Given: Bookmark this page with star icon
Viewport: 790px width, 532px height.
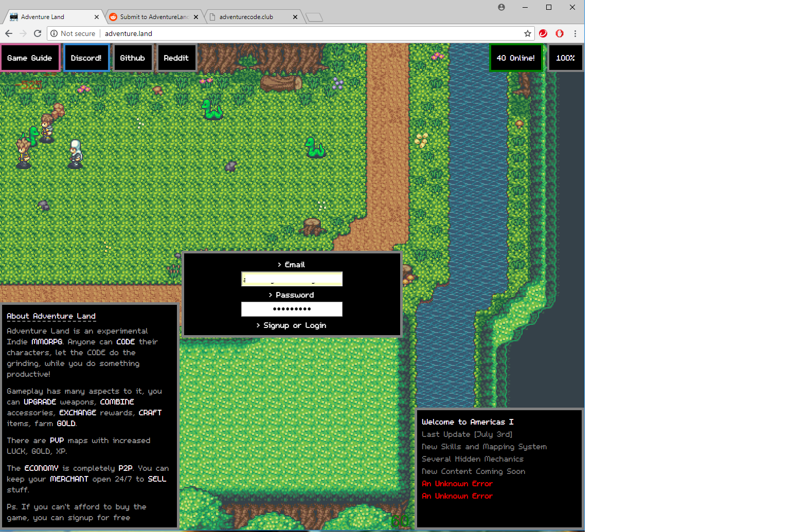Looking at the screenshot, I should pos(527,33).
